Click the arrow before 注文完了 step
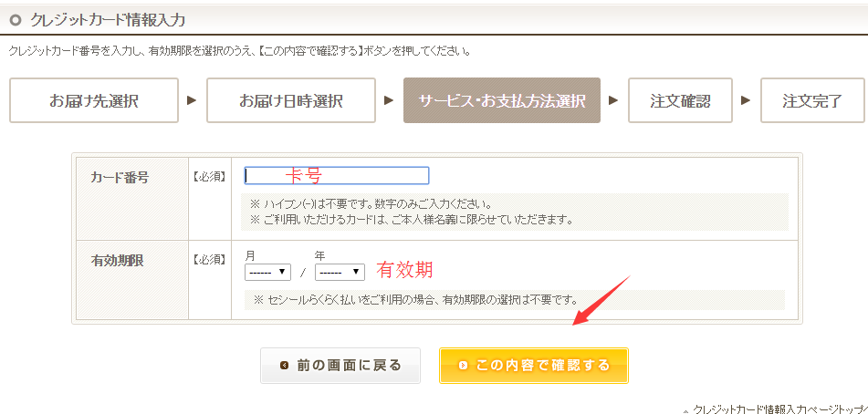 [746, 100]
